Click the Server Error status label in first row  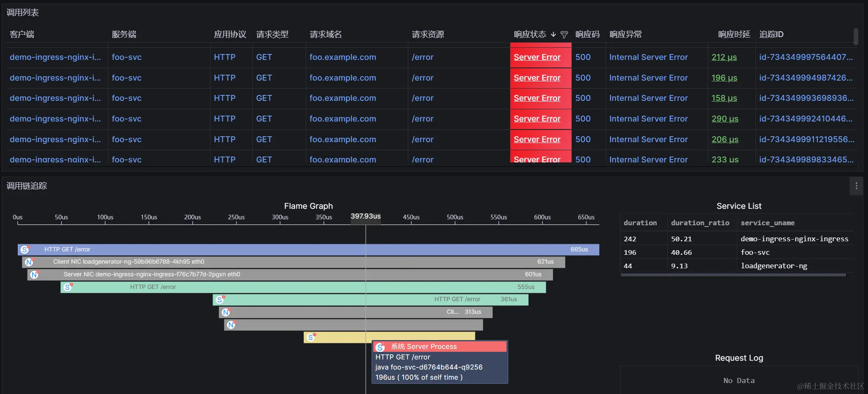pos(536,57)
